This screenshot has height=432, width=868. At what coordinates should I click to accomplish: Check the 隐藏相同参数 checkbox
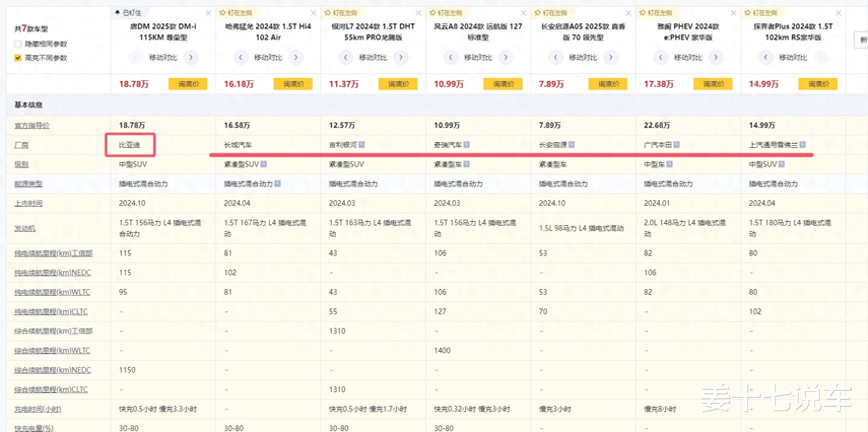tap(18, 44)
